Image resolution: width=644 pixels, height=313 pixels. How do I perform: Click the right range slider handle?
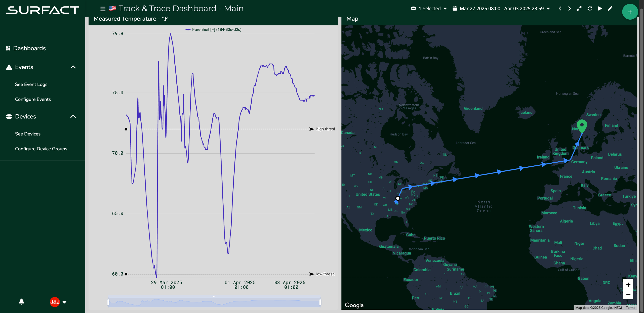coord(320,302)
